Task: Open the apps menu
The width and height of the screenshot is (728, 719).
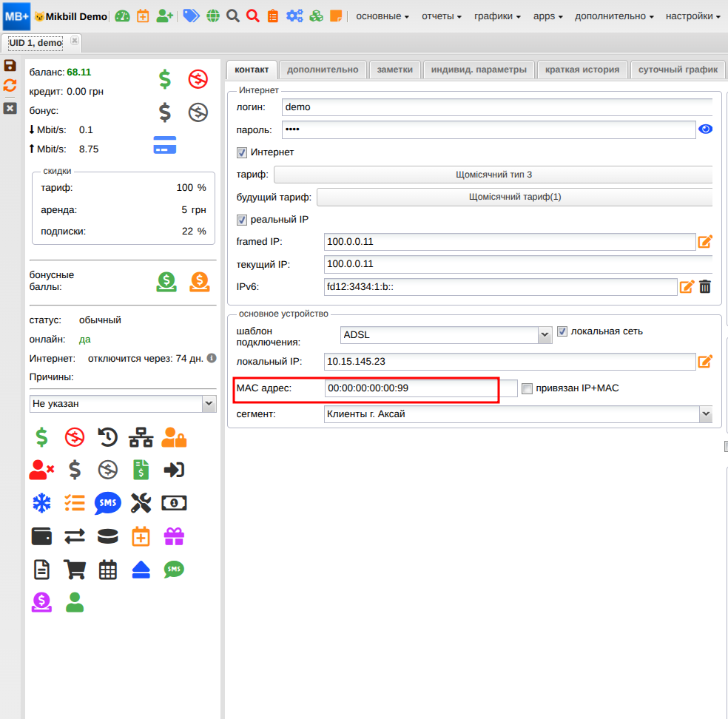Action: point(548,16)
